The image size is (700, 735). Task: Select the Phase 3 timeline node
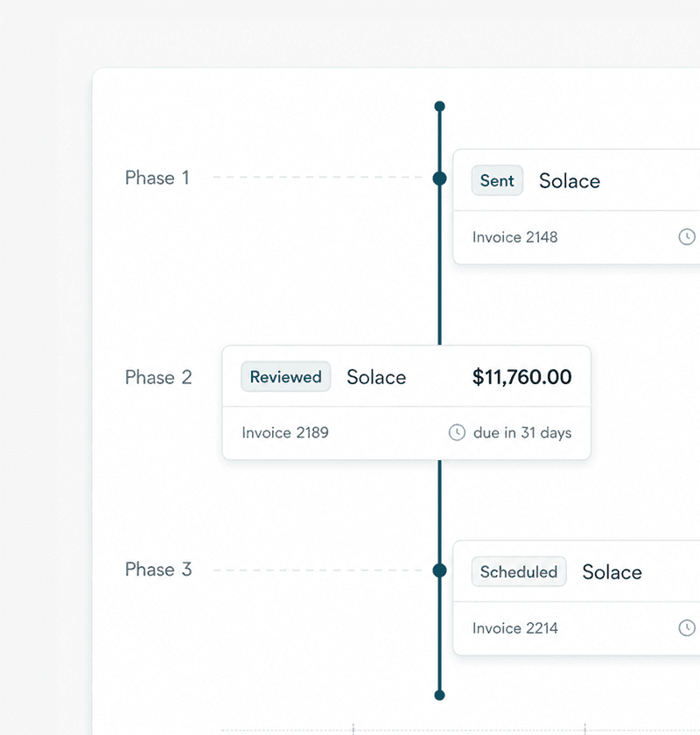tap(439, 570)
